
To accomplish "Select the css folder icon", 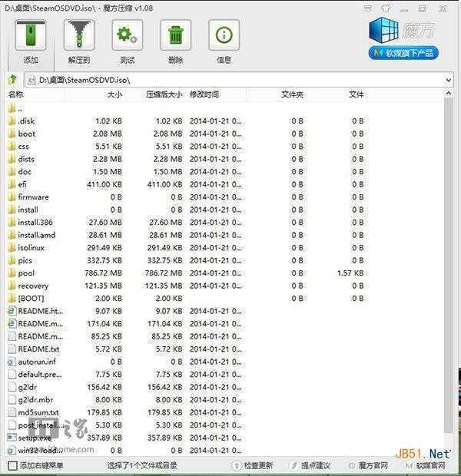I will (12, 147).
